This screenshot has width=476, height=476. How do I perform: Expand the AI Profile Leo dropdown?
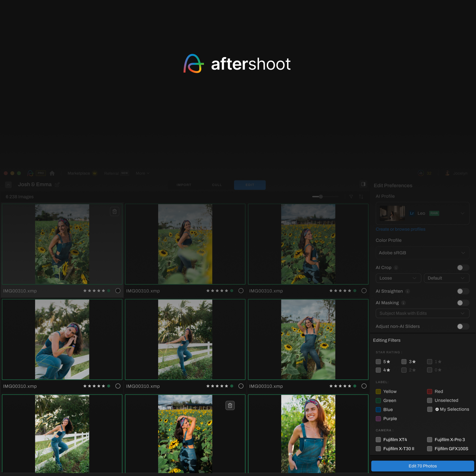[422, 213]
